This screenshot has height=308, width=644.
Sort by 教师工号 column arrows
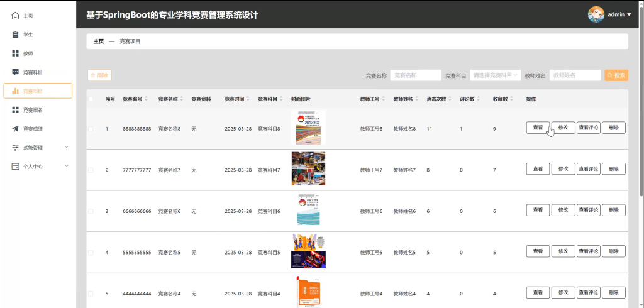[384, 99]
